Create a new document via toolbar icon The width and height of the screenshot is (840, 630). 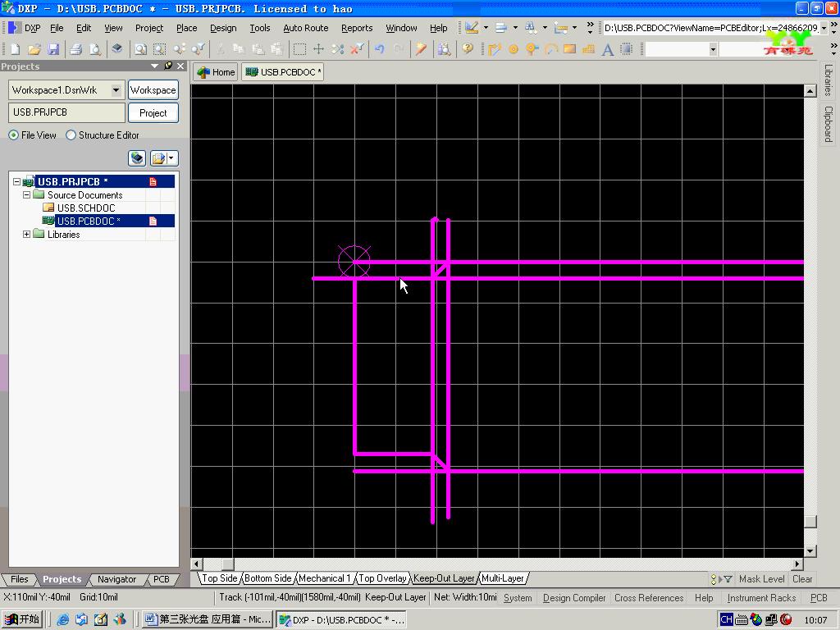(x=15, y=49)
